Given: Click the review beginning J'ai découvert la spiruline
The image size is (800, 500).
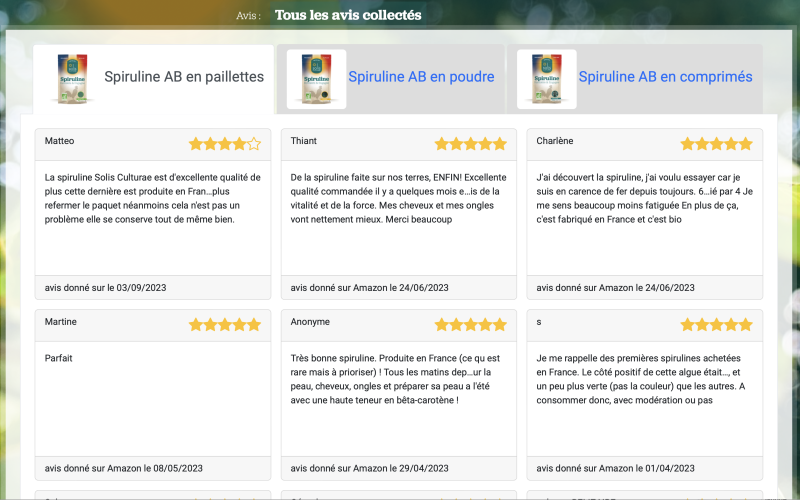Looking at the screenshot, I should (644, 198).
